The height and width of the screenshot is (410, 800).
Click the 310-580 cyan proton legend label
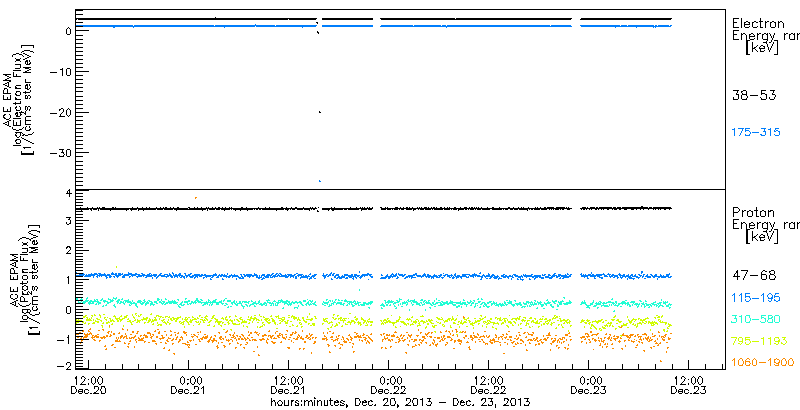[x=756, y=319]
